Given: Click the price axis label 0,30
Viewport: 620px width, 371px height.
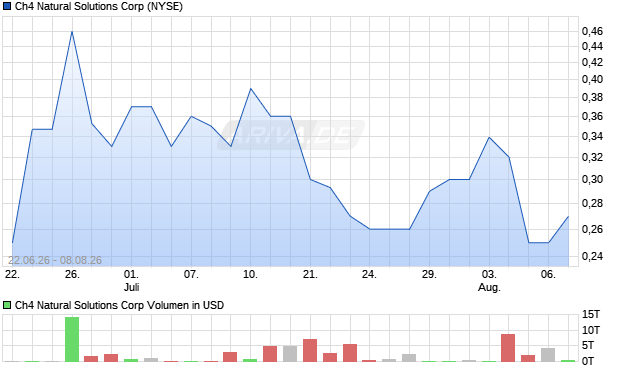Looking at the screenshot, I should 592,179.
